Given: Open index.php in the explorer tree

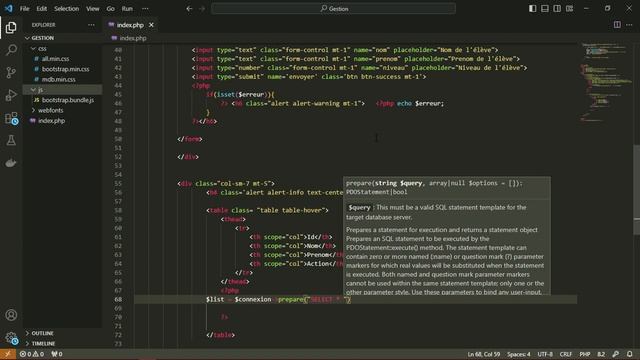Looking at the screenshot, I should 51,121.
